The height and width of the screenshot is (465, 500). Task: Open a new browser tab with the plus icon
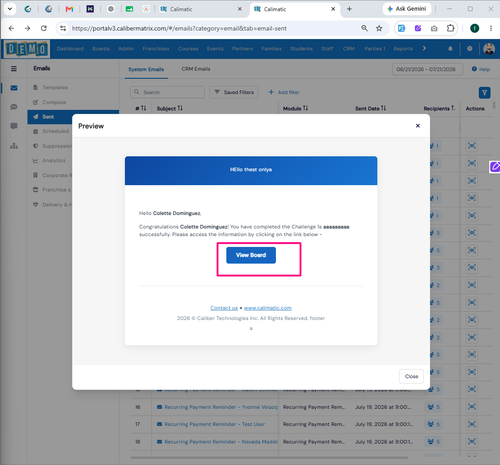[x=349, y=9]
